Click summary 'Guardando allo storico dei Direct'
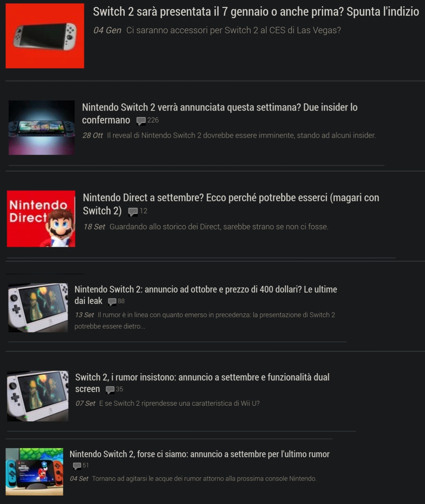The width and height of the screenshot is (425, 504). click(x=219, y=227)
